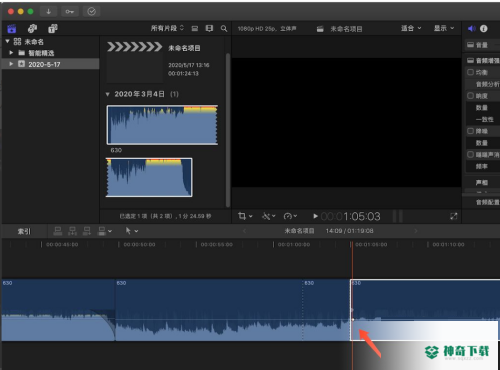This screenshot has width=500, height=370.
Task: Open the Photos and Audio sidebar
Action: [32, 29]
